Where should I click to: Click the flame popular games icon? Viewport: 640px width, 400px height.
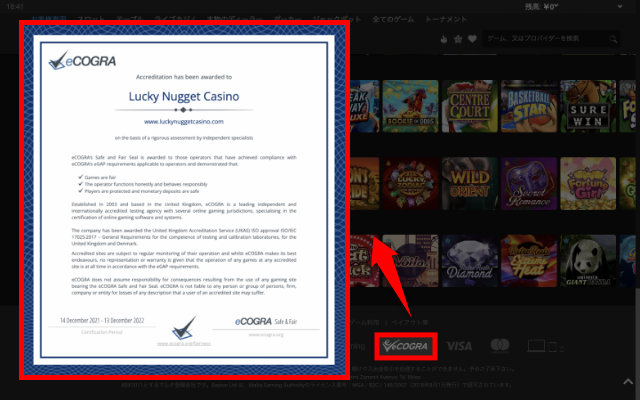(x=444, y=39)
